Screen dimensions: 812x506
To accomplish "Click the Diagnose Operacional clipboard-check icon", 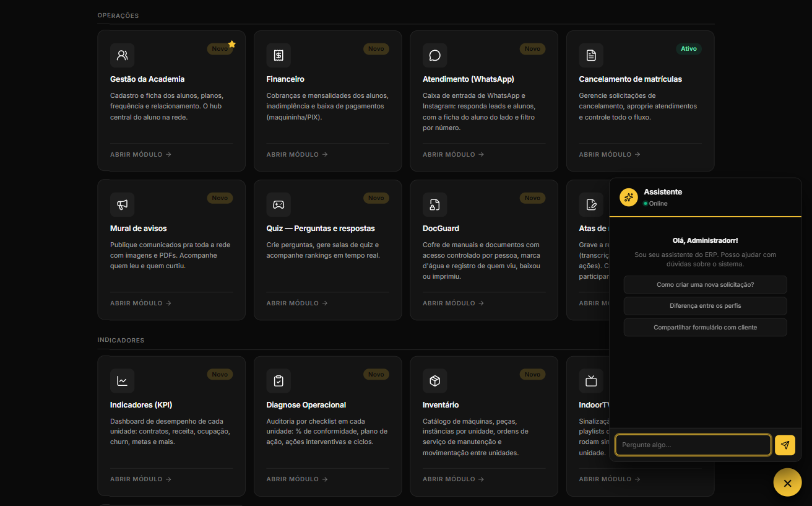I will pyautogui.click(x=279, y=381).
